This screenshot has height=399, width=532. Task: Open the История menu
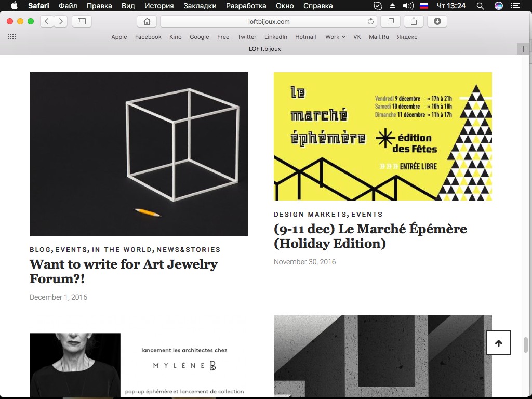159,6
